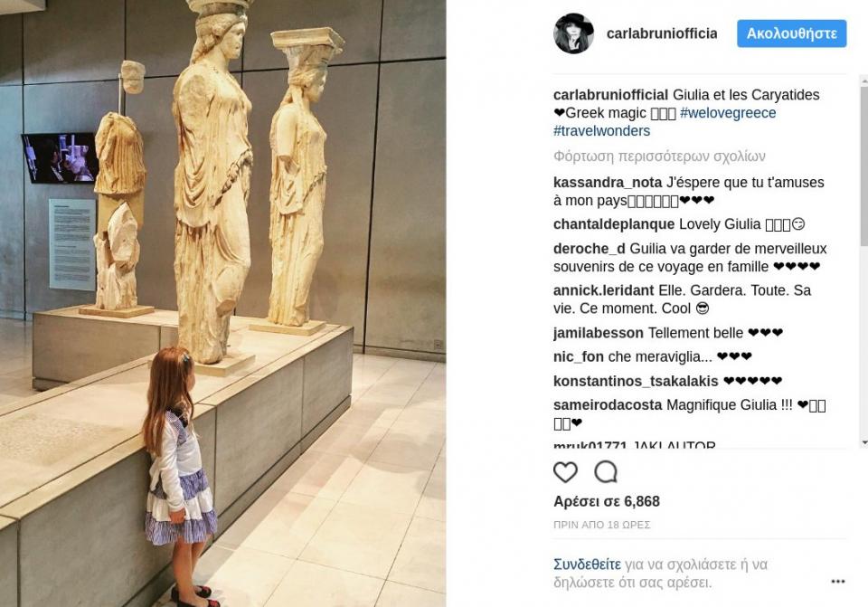Click the Συνδεθείτε login link

587,564
